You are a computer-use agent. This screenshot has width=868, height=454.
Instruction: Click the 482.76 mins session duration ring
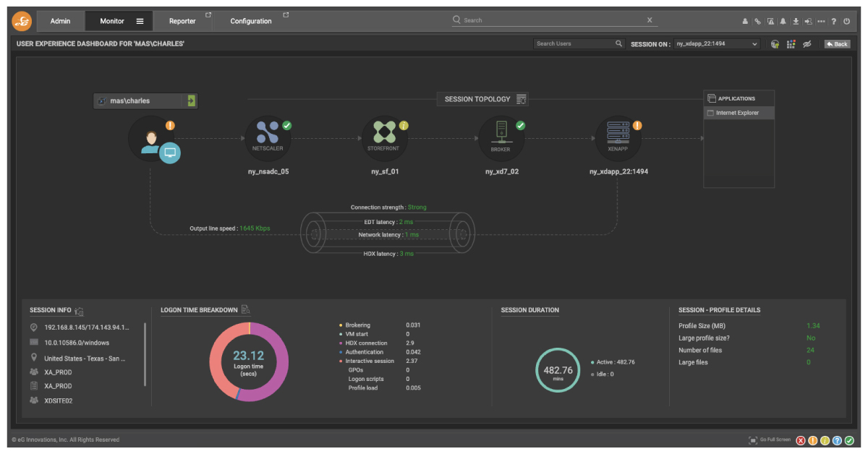pos(558,370)
